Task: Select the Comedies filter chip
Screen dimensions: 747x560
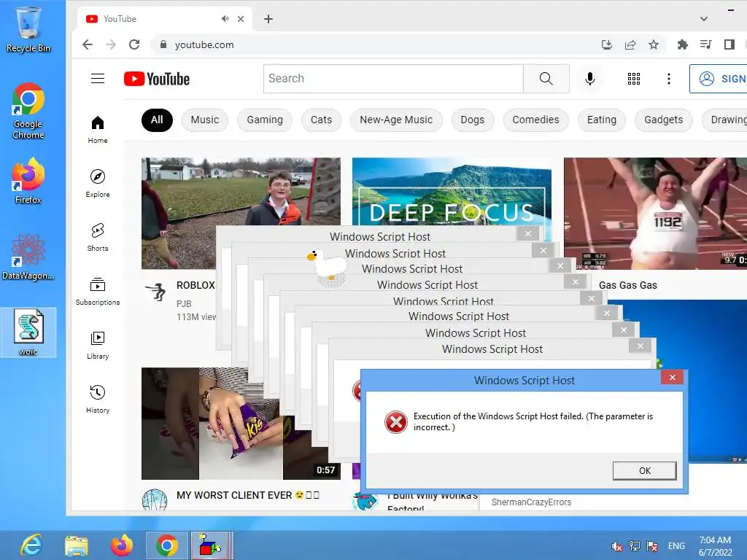Action: pyautogui.click(x=536, y=120)
